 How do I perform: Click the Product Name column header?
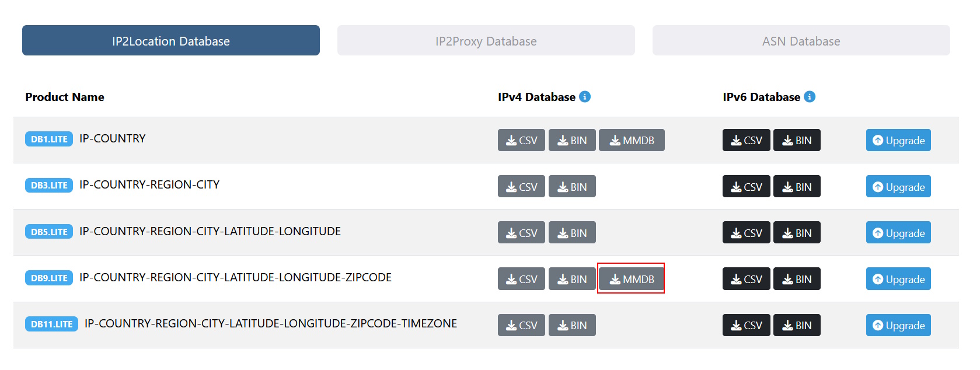pos(65,97)
